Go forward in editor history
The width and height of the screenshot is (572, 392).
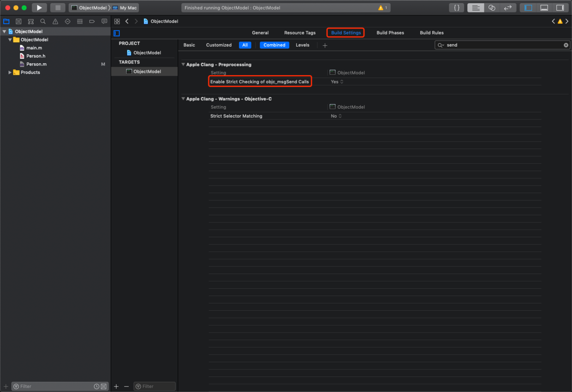tap(136, 21)
